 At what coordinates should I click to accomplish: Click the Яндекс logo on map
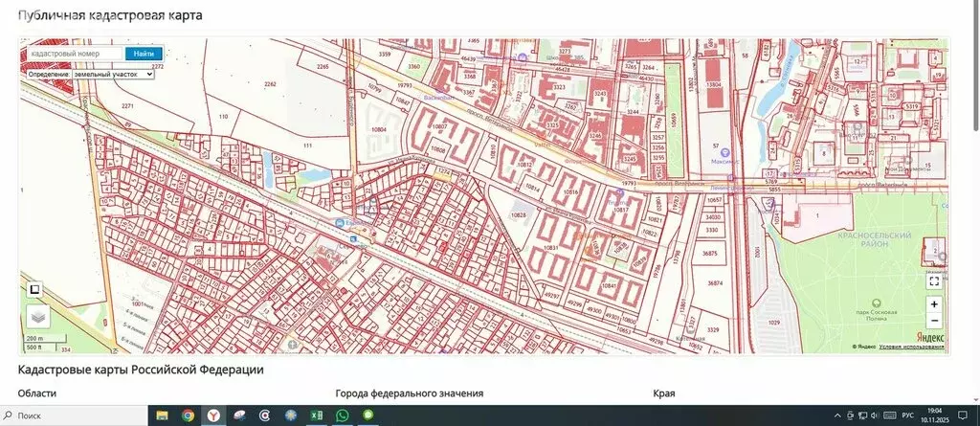pos(930,337)
